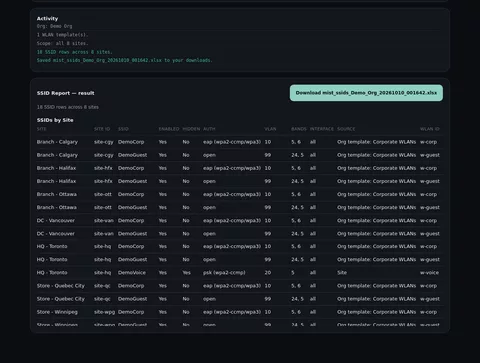Click 'site-ott' in Ottawa's DemoGuest row

coord(103,207)
